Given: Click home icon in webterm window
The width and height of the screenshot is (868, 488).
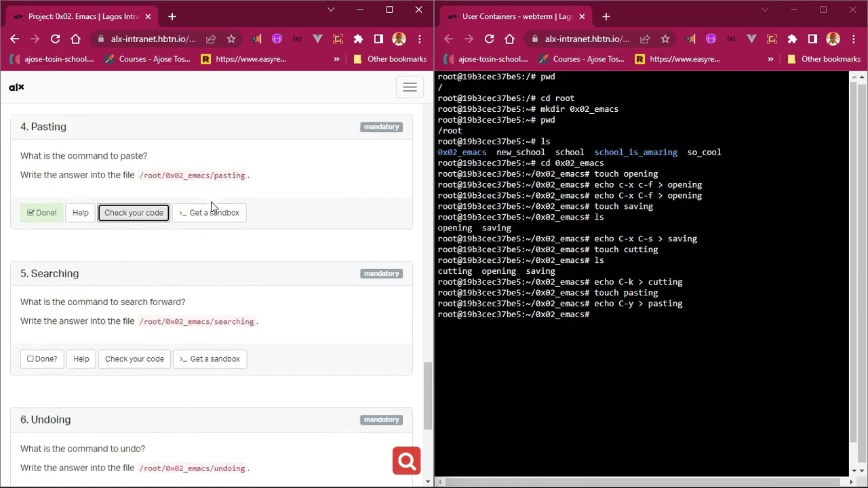Looking at the screenshot, I should [x=509, y=39].
